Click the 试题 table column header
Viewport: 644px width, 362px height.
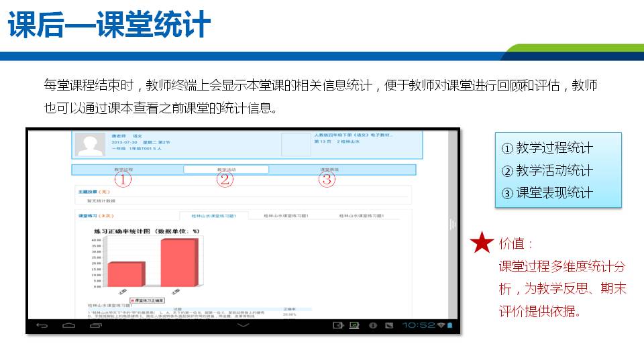point(177,309)
